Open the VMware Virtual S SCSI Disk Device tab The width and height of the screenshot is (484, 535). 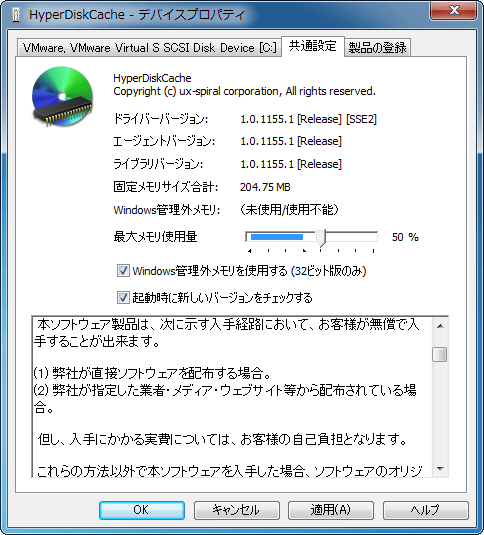click(149, 47)
